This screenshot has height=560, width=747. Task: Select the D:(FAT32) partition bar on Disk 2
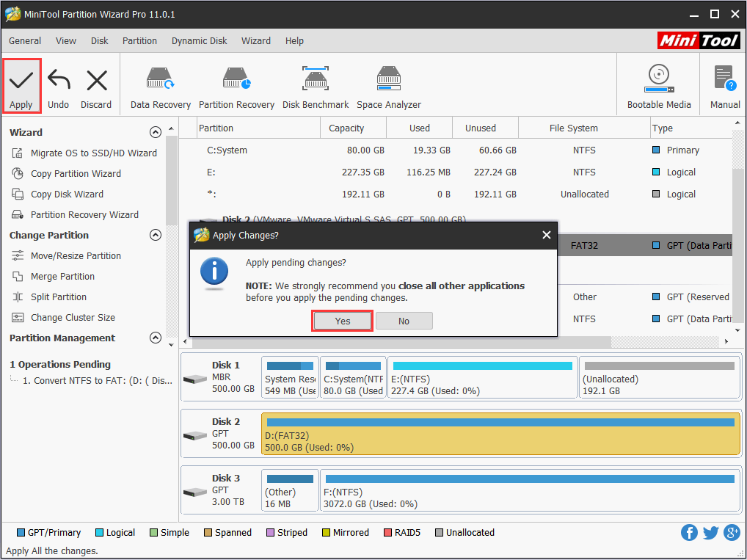click(x=499, y=433)
